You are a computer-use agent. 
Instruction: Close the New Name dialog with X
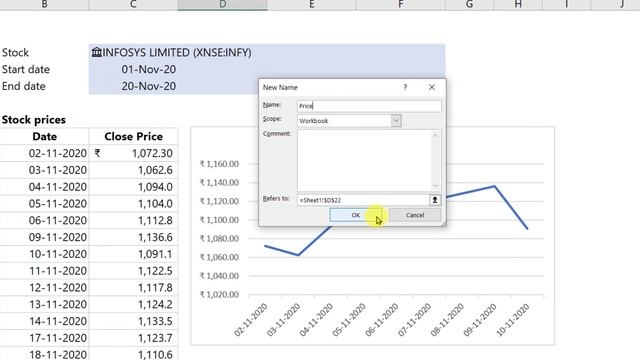[432, 87]
